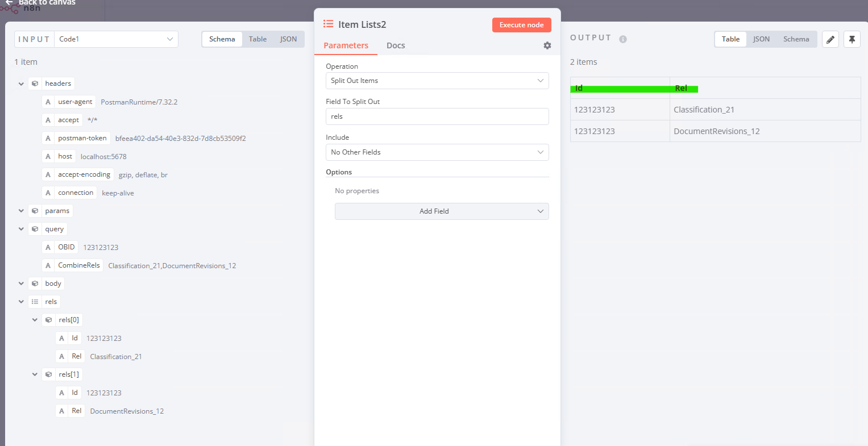This screenshot has width=868, height=446.
Task: Click the OBID field pill
Action: coord(60,247)
